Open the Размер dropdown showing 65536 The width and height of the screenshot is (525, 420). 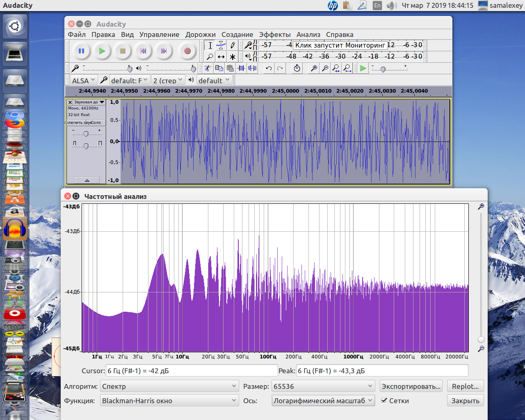tap(323, 386)
